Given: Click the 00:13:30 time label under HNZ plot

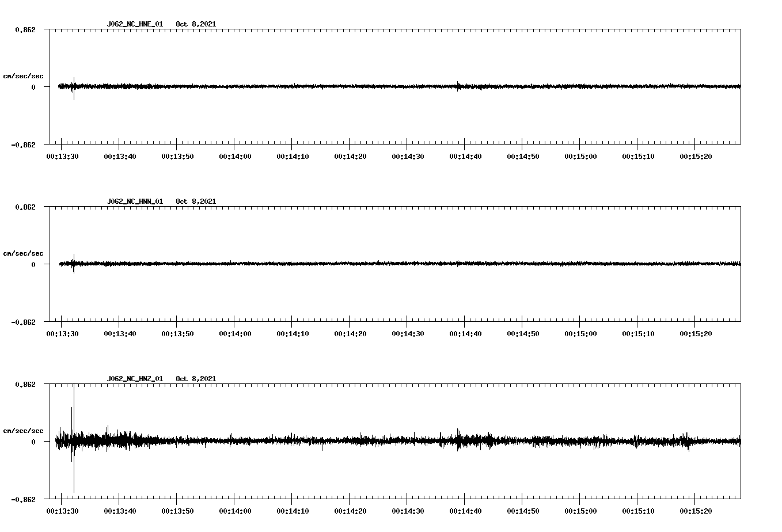Looking at the screenshot, I should pos(62,511).
